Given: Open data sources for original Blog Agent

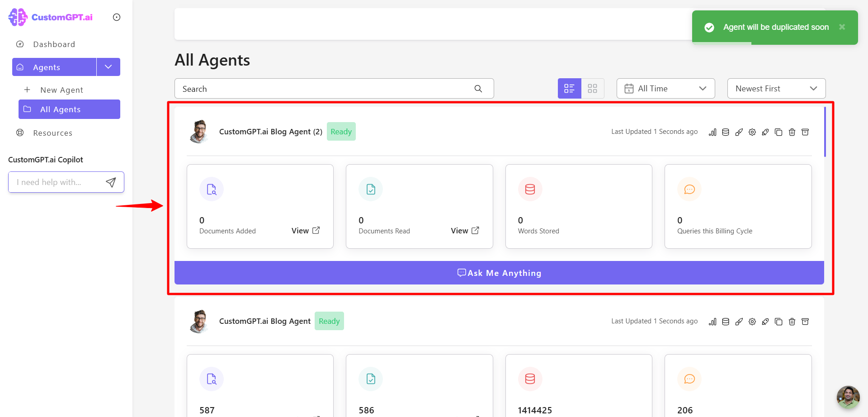Looking at the screenshot, I should 726,322.
